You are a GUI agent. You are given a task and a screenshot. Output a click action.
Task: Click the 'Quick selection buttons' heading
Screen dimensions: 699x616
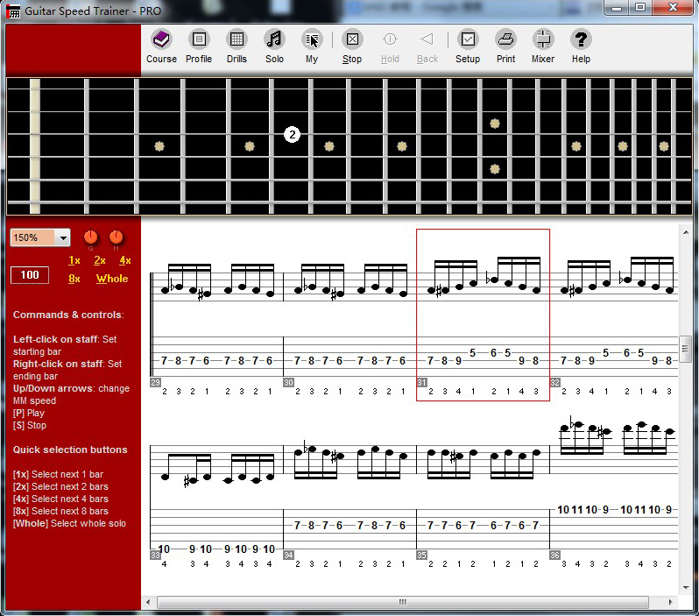(x=70, y=450)
